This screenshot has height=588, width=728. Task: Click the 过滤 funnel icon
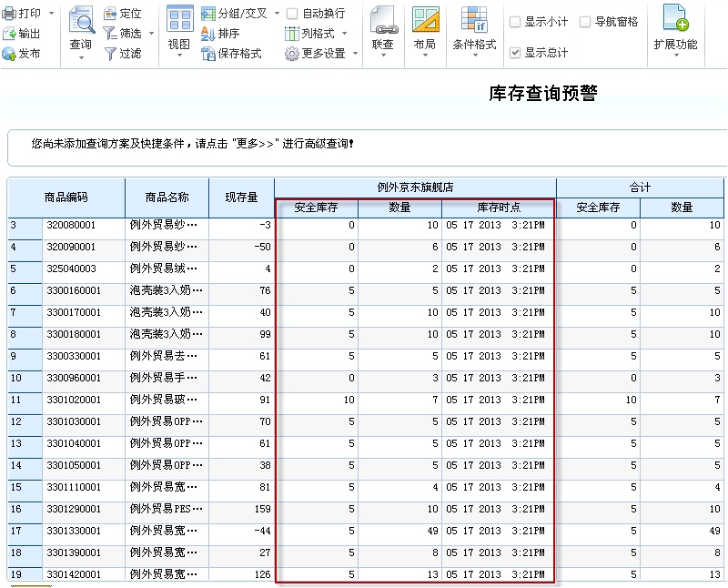[110, 54]
